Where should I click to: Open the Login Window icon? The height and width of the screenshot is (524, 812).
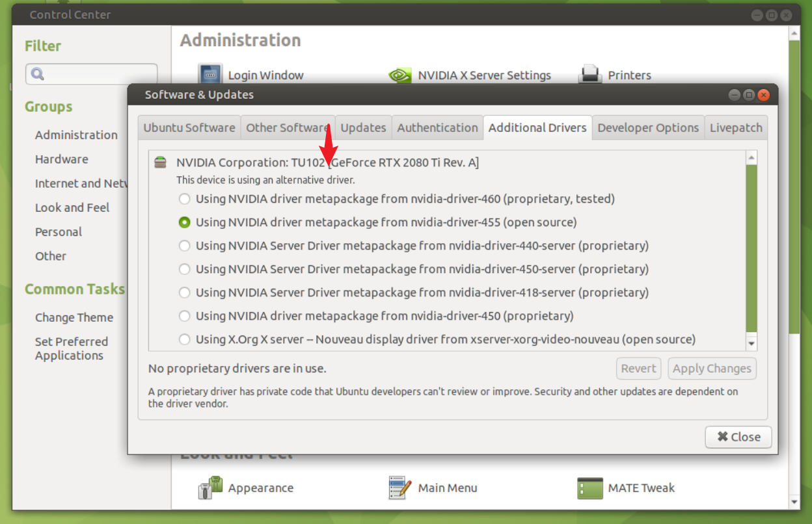tap(210, 75)
